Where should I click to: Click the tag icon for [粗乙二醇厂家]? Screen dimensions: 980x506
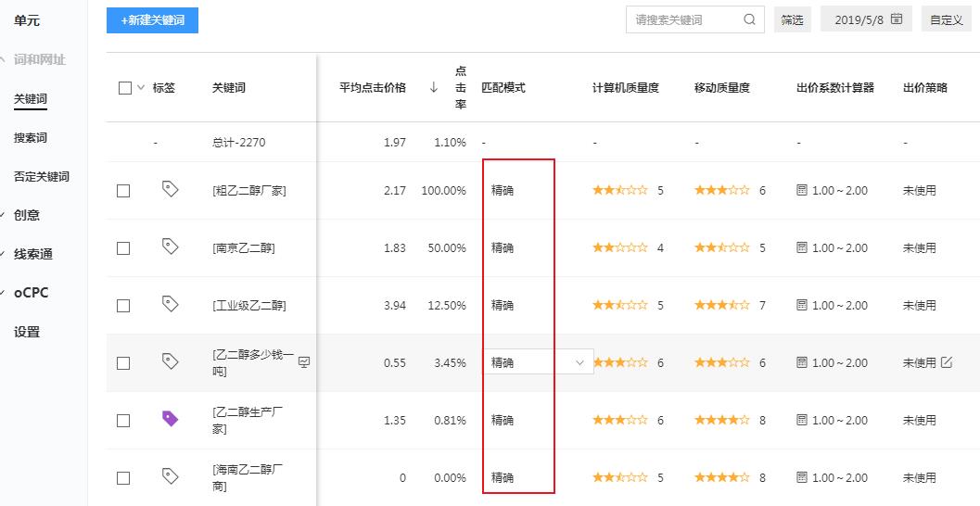pyautogui.click(x=170, y=189)
